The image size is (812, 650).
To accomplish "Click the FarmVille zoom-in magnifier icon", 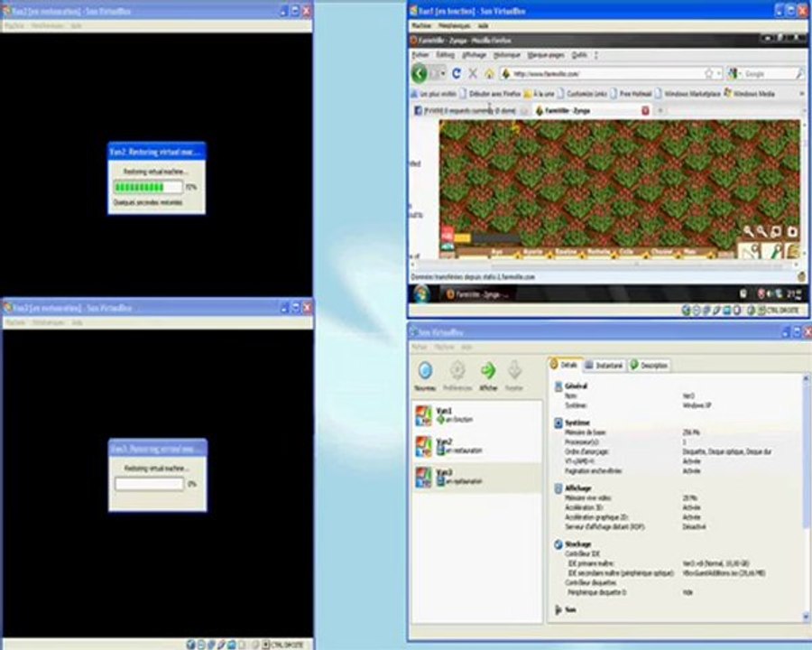I will tap(748, 232).
